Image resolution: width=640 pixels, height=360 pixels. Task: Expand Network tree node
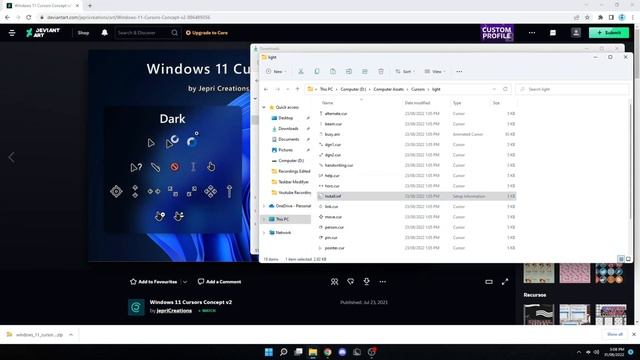[x=264, y=233]
